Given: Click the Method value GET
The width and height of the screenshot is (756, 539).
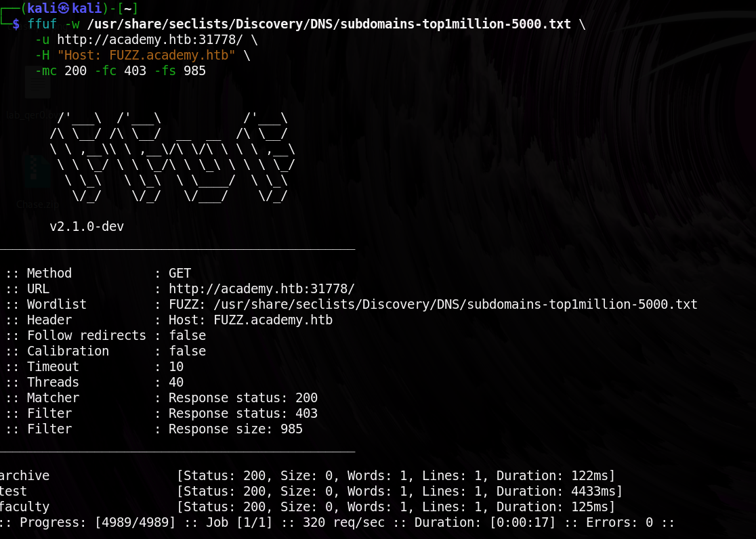Looking at the screenshot, I should [x=180, y=273].
